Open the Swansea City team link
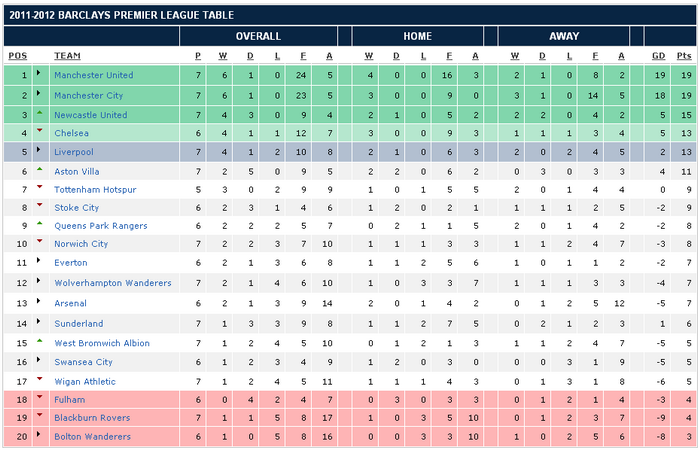 pos(83,362)
